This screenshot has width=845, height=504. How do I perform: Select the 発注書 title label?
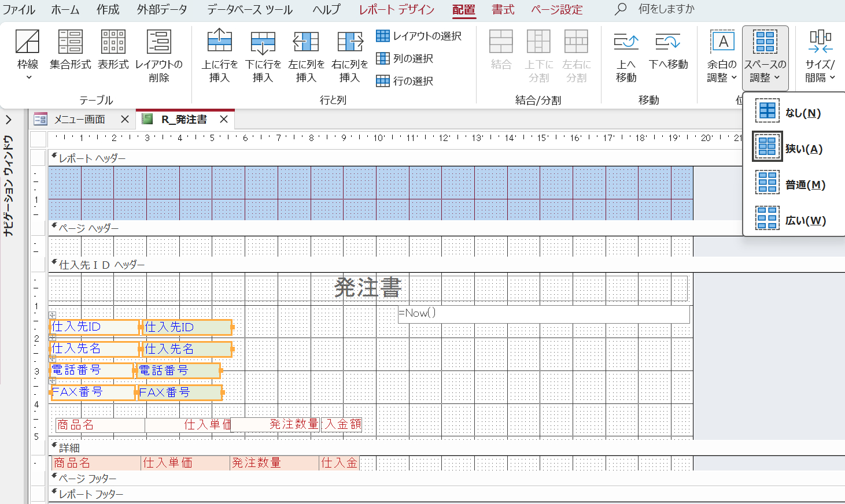(368, 288)
